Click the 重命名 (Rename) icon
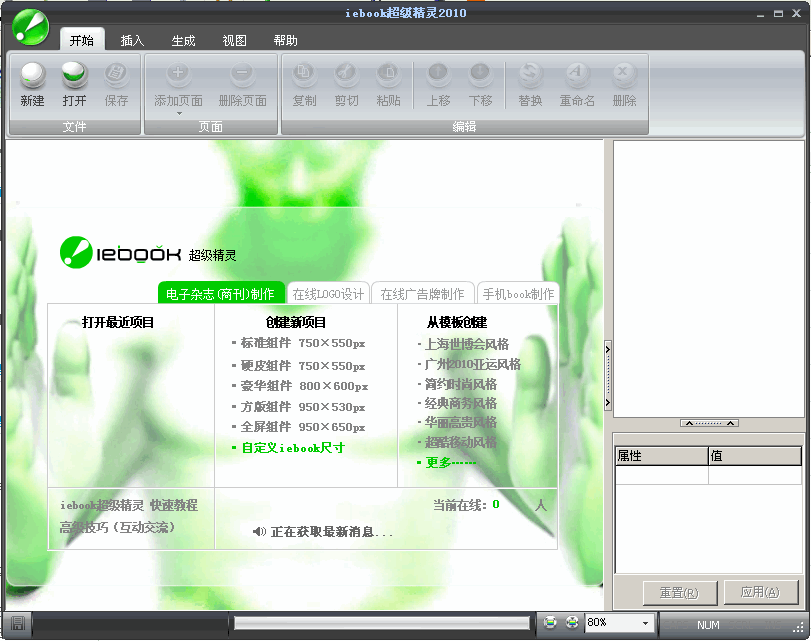The height and width of the screenshot is (641, 811). [x=575, y=75]
